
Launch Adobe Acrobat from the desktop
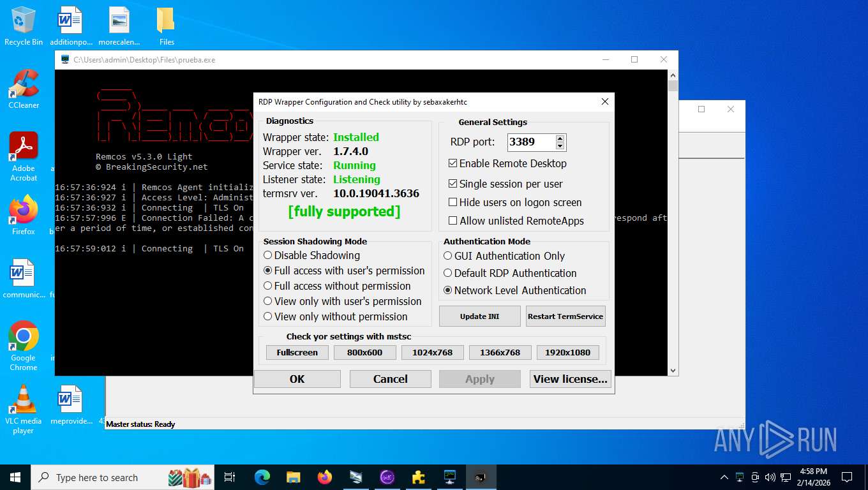point(24,156)
